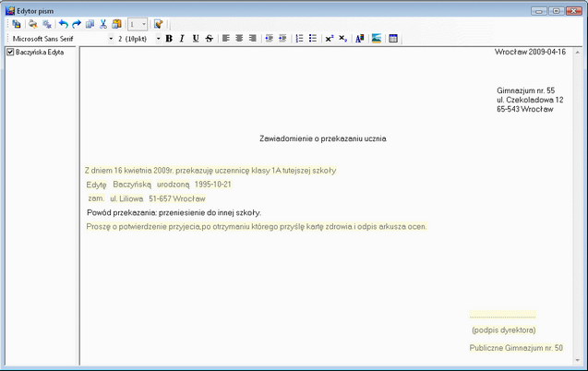This screenshot has height=371, width=588.
Task: Click the sentence Proszę o potwierdzenie przyjęcia
Action: tap(257, 227)
